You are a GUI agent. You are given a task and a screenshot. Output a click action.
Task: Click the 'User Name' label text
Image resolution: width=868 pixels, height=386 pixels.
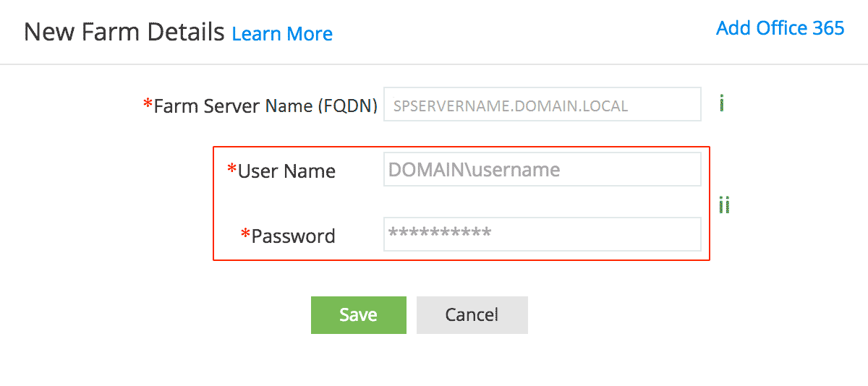[x=286, y=171]
